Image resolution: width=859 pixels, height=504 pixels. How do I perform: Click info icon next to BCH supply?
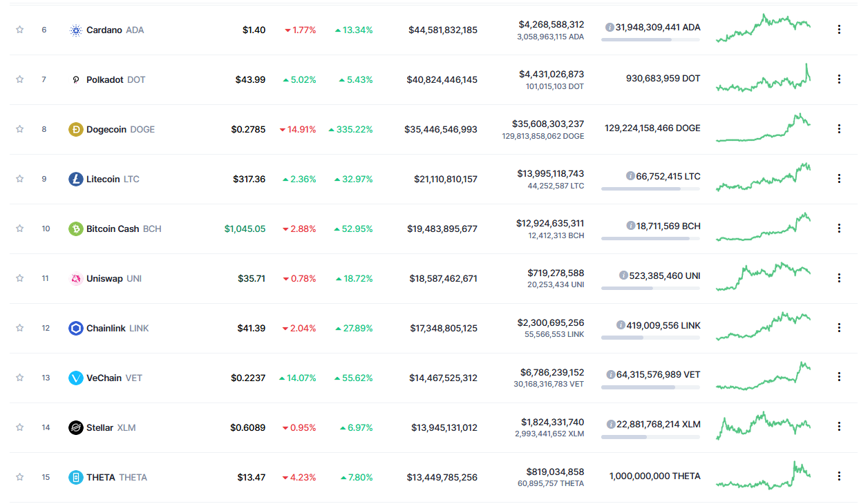click(x=631, y=226)
